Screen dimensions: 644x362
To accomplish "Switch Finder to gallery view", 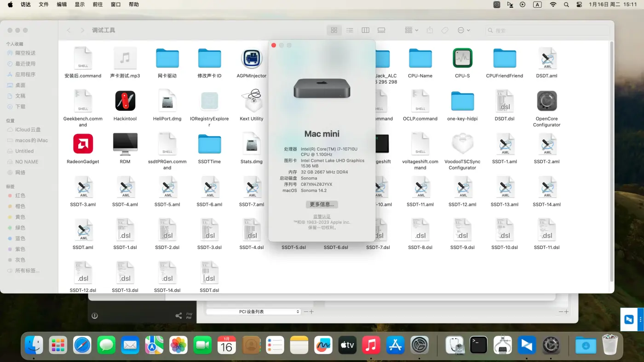I will pyautogui.click(x=381, y=30).
